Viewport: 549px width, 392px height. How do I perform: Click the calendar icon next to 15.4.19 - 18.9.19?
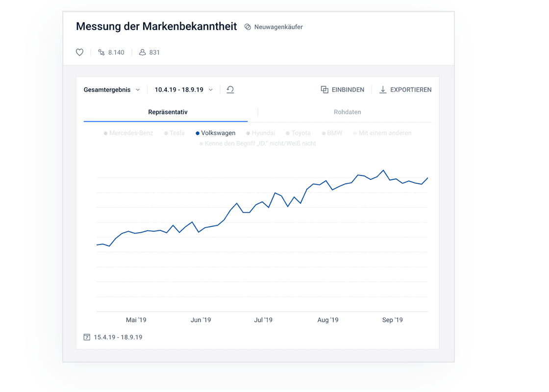tap(87, 337)
